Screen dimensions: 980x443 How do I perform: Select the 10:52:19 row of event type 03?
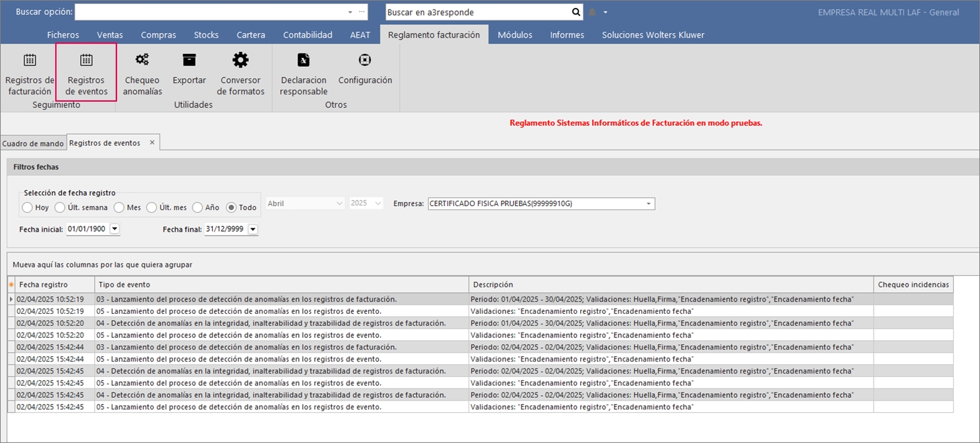point(481,299)
